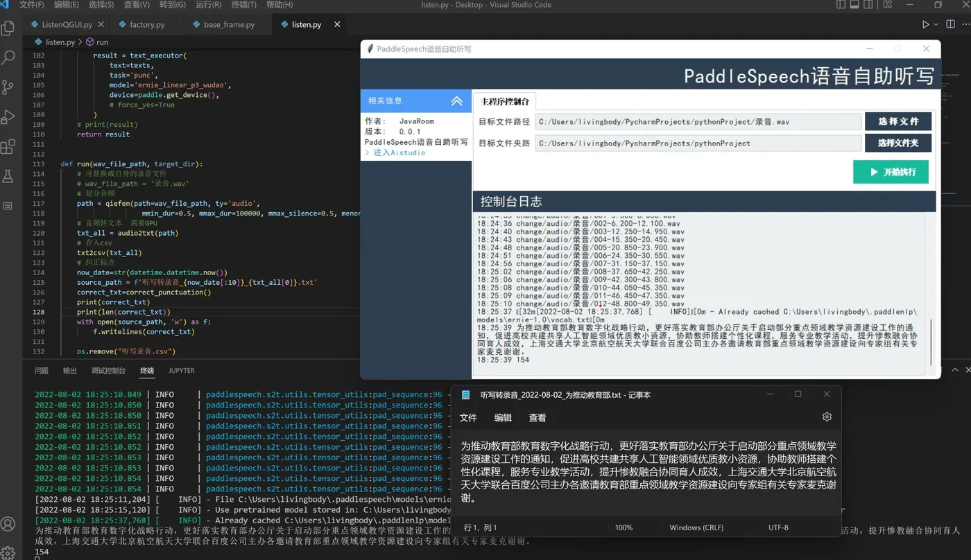This screenshot has height=560, width=971.
Task: Open the Source Control view
Action: point(8,87)
